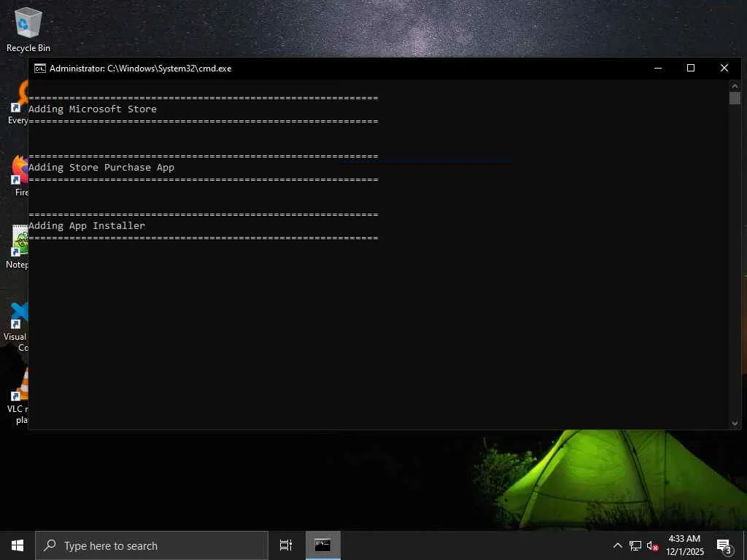Screen dimensions: 747x560
Task: Click scroll-down arrow in cmd window
Action: tap(735, 424)
